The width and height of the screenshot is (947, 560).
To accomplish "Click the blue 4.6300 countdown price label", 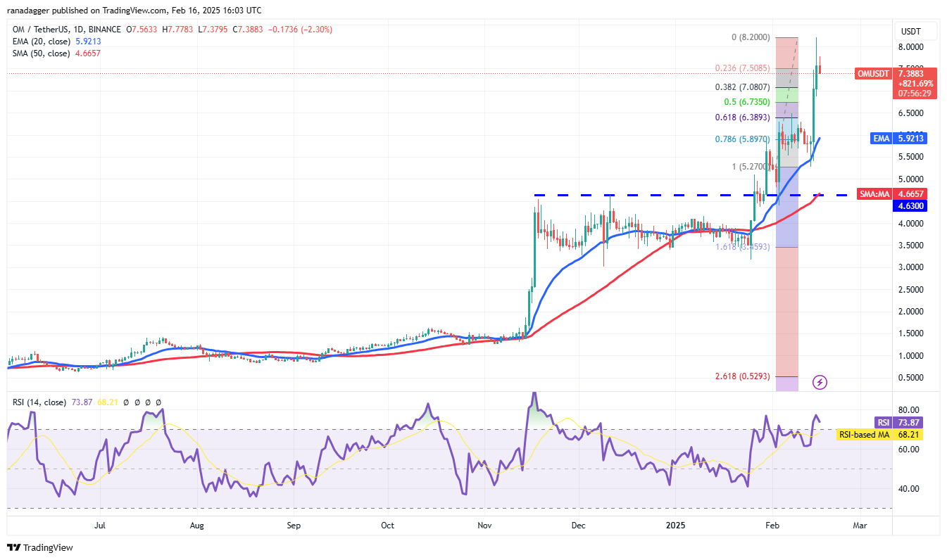I will (910, 205).
